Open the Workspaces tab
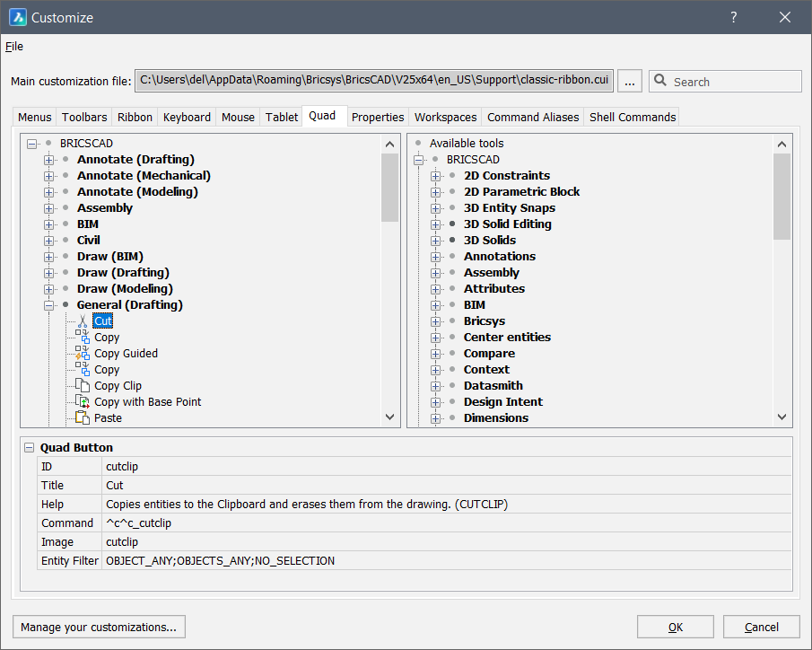This screenshot has height=650, width=812. (445, 118)
